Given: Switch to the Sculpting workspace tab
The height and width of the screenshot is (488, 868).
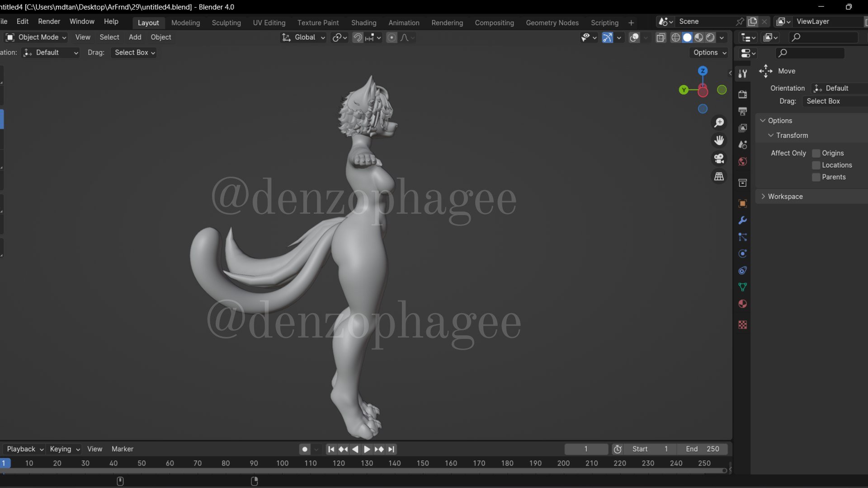Looking at the screenshot, I should pos(226,23).
